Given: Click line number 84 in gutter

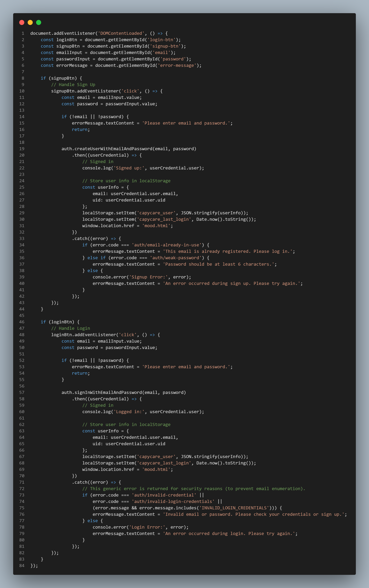Looking at the screenshot, I should point(22,566).
